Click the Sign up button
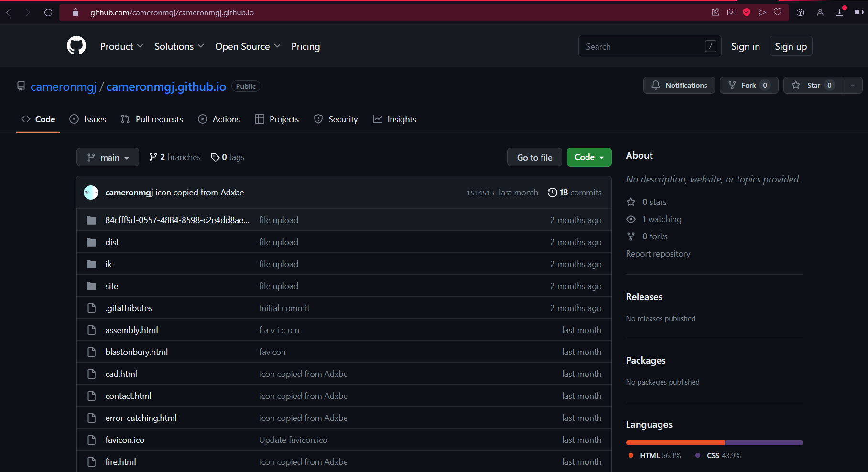 click(x=791, y=46)
